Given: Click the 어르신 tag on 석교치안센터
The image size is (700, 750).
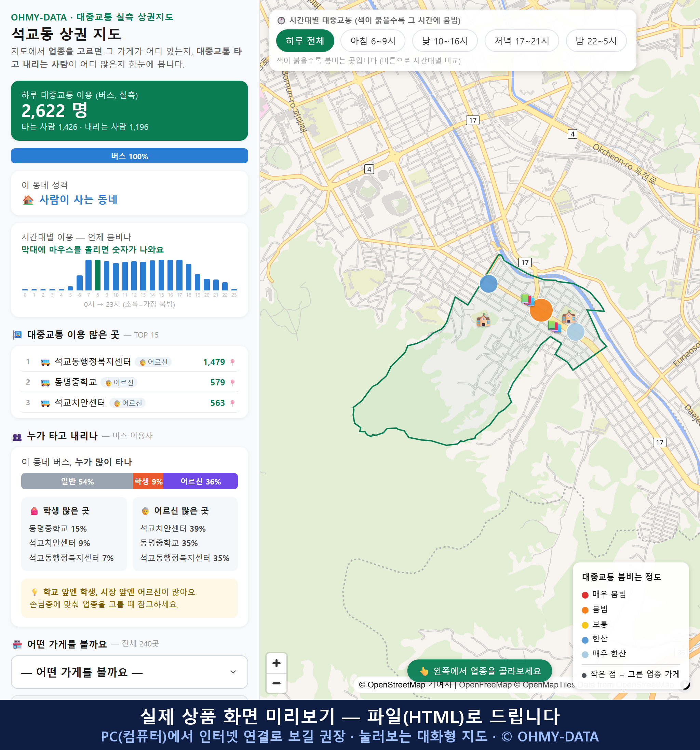Looking at the screenshot, I should coord(127,403).
